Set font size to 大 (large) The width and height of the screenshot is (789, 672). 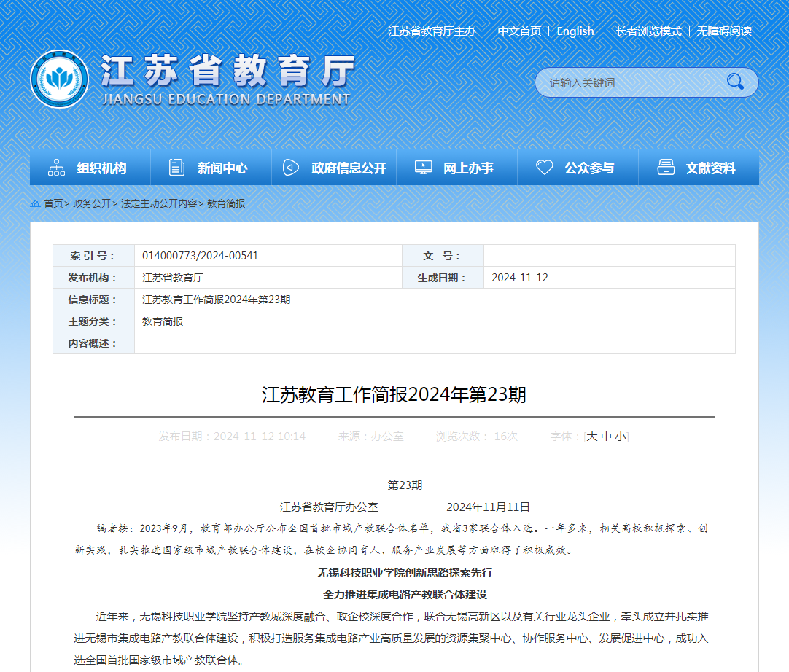pos(592,437)
